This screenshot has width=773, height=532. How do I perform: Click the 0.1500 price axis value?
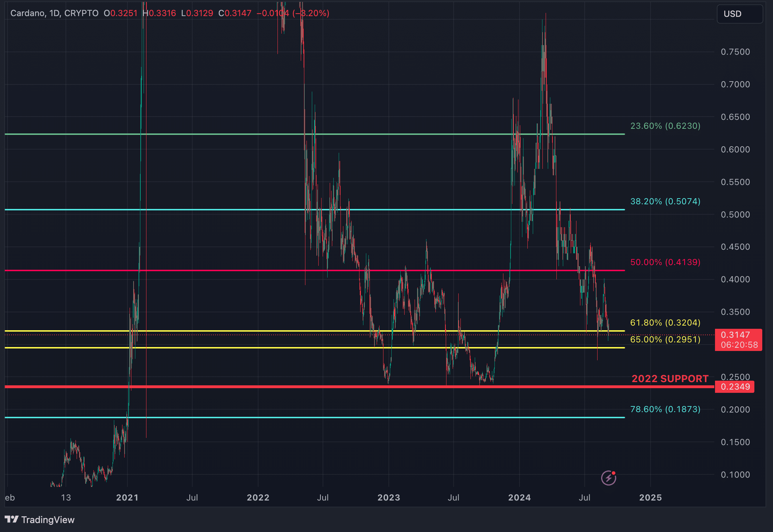(735, 442)
